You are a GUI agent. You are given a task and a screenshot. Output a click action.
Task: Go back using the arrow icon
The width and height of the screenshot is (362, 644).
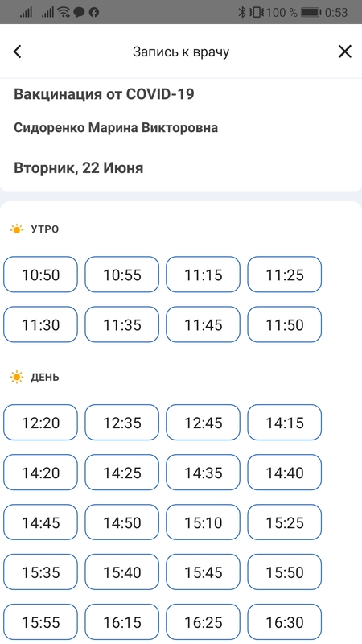pos(17,52)
